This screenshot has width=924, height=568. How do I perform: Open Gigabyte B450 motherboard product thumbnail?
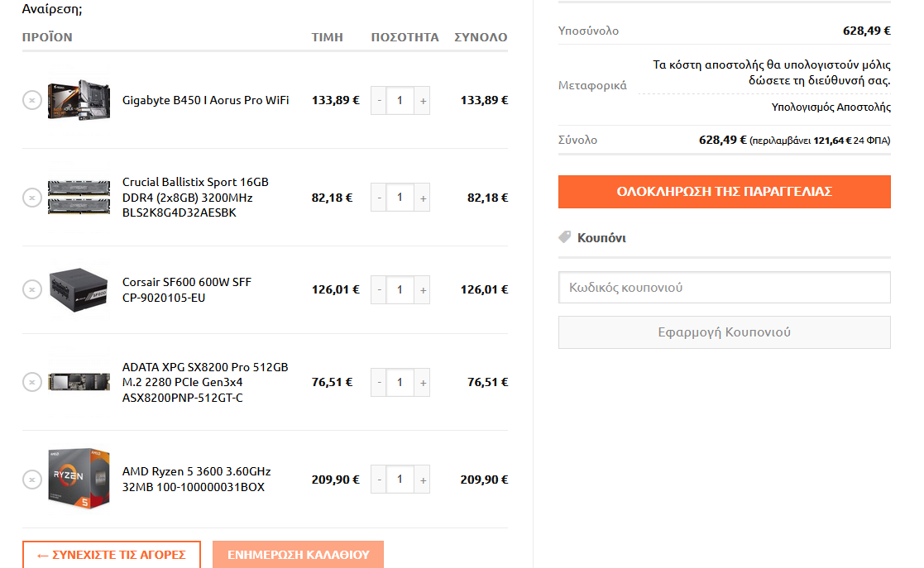point(79,100)
